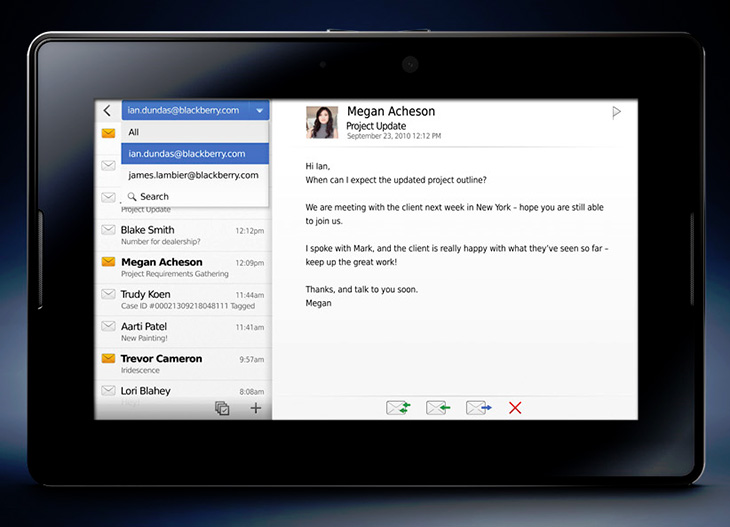
Task: Click unread envelope icon at top of list
Action: [108, 133]
